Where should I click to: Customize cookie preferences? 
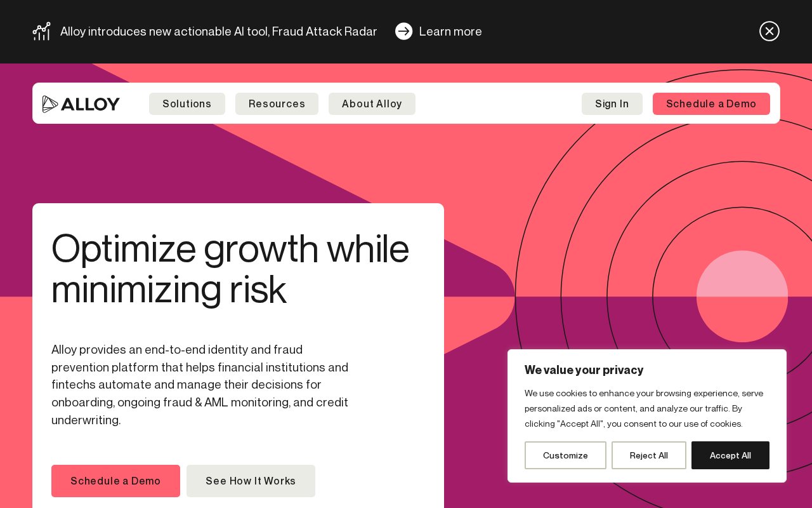(x=565, y=455)
